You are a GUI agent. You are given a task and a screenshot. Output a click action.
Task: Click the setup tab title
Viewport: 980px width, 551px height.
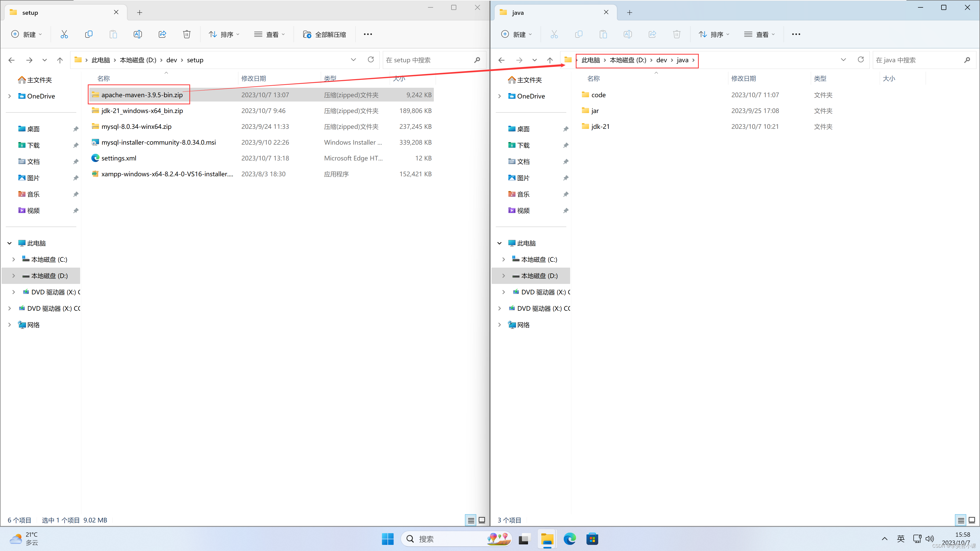click(x=30, y=12)
